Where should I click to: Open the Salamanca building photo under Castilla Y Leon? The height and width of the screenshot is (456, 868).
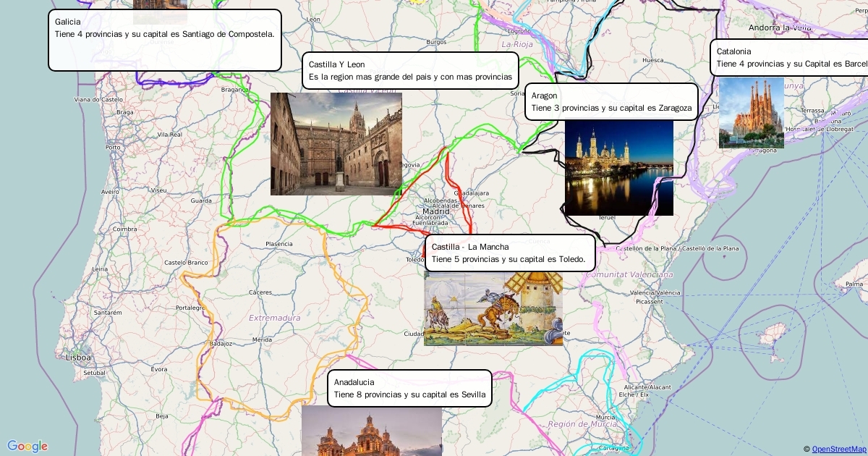[x=336, y=144]
